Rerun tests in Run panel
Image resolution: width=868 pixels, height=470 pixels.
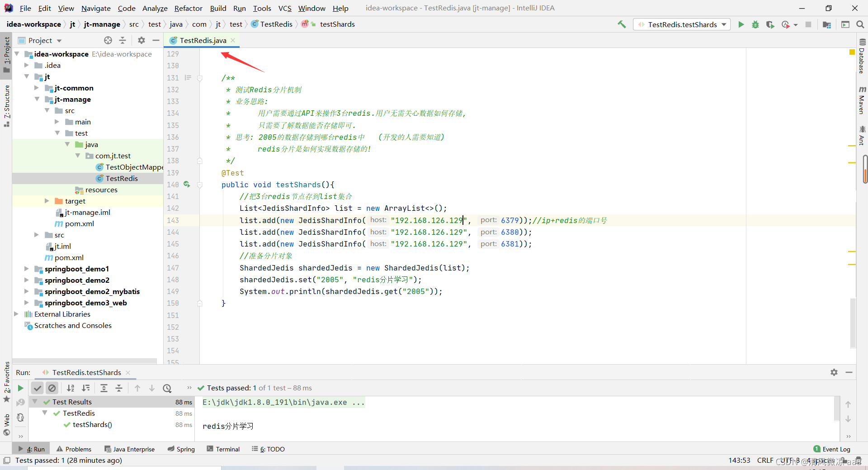click(x=20, y=388)
